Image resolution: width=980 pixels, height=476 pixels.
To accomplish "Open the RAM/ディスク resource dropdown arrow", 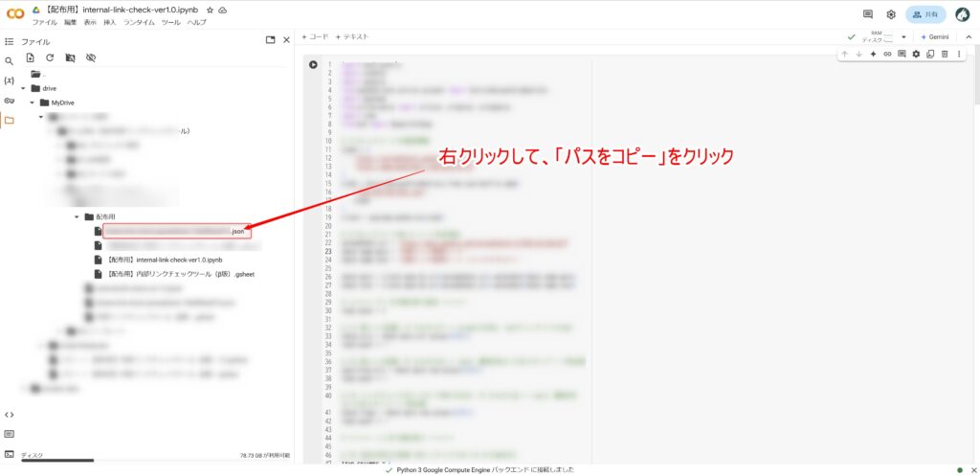I will point(903,36).
